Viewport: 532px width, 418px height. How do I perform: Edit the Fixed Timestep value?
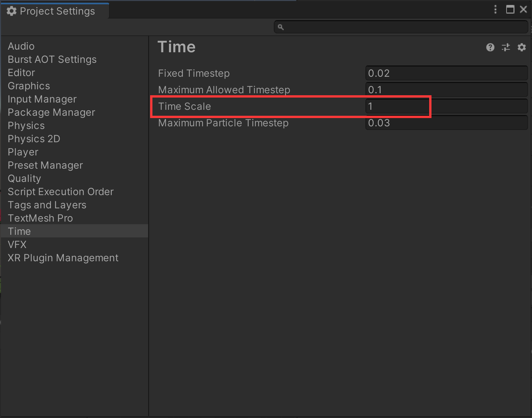point(446,73)
